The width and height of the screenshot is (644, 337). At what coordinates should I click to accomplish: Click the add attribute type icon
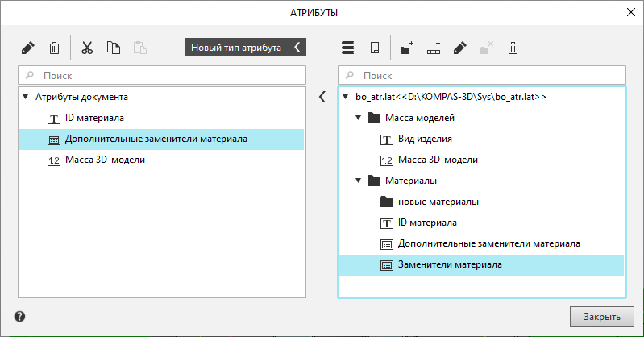[434, 48]
